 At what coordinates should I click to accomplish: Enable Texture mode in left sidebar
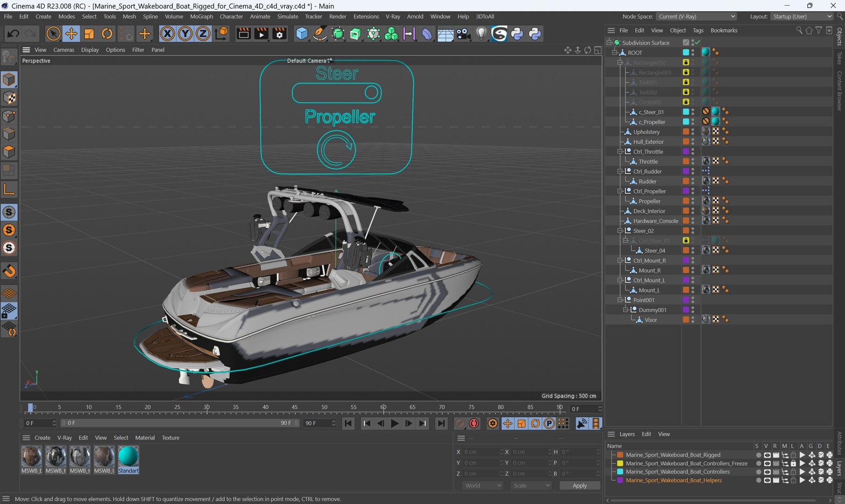[9, 98]
